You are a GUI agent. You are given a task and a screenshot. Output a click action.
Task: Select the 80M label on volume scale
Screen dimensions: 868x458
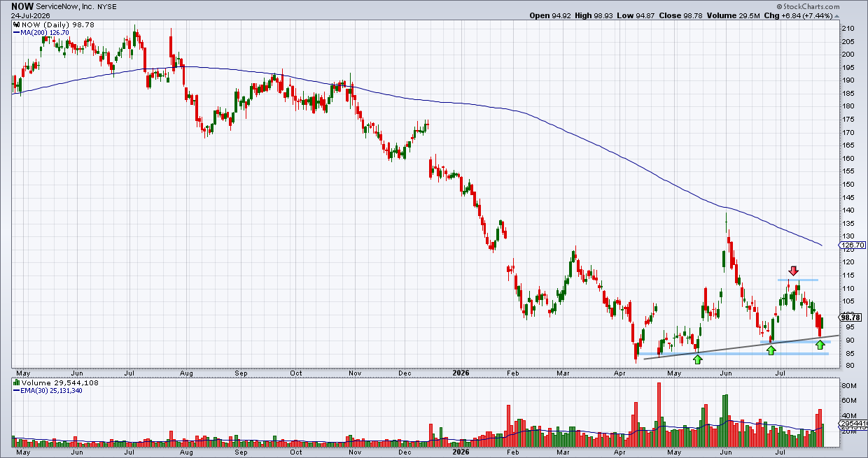pyautogui.click(x=849, y=385)
